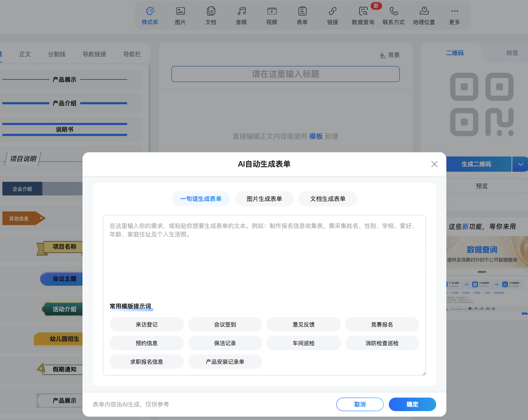528x420 pixels.
Task: Choose the 车间巡检 template prompt
Action: (304, 343)
